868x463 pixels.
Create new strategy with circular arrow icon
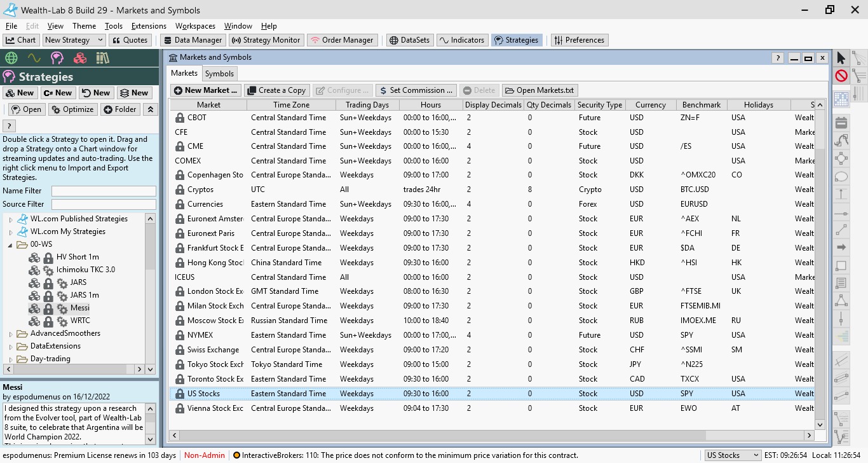pyautogui.click(x=96, y=93)
